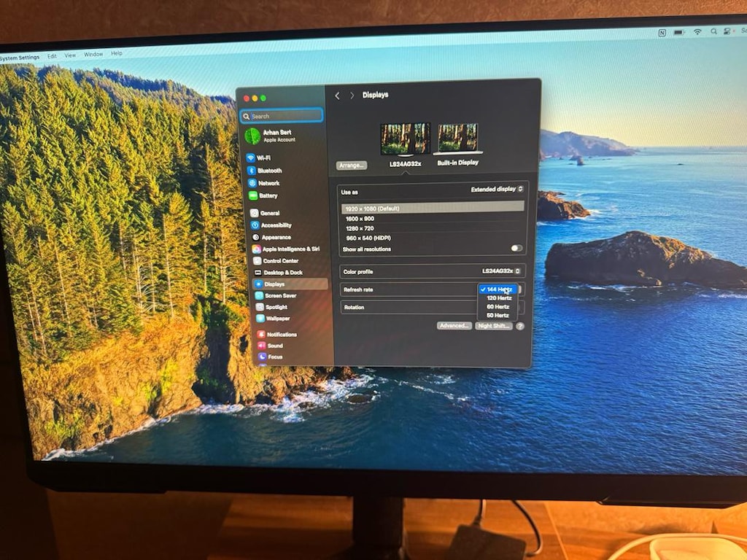The width and height of the screenshot is (747, 560).
Task: Open Battery settings in the sidebar
Action: pyautogui.click(x=263, y=195)
